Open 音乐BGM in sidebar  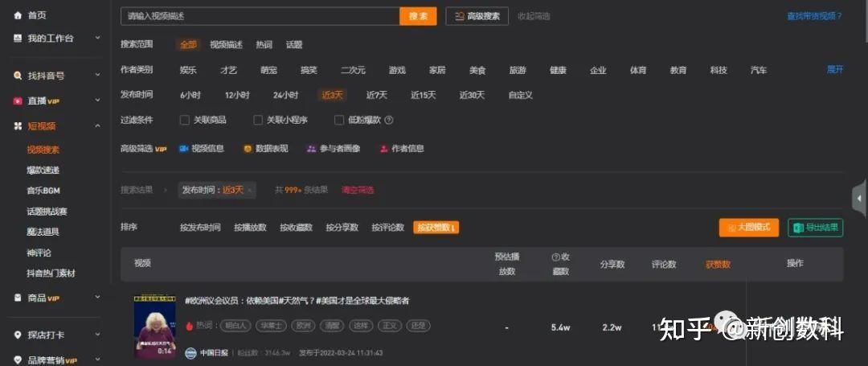(43, 191)
